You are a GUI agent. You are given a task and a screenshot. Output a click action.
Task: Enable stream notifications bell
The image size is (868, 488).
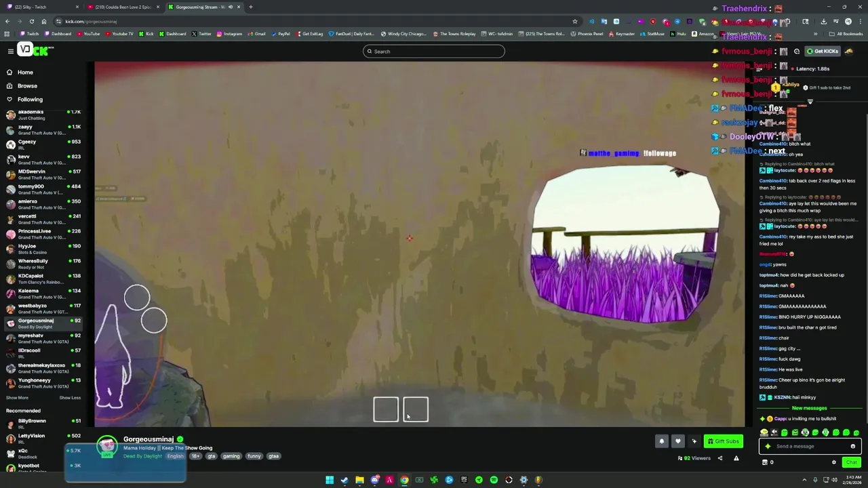662,441
